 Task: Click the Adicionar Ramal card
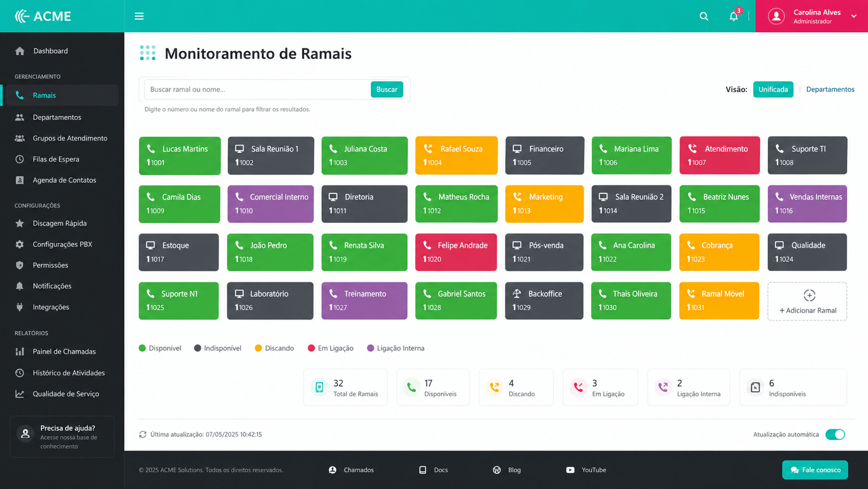pos(807,301)
